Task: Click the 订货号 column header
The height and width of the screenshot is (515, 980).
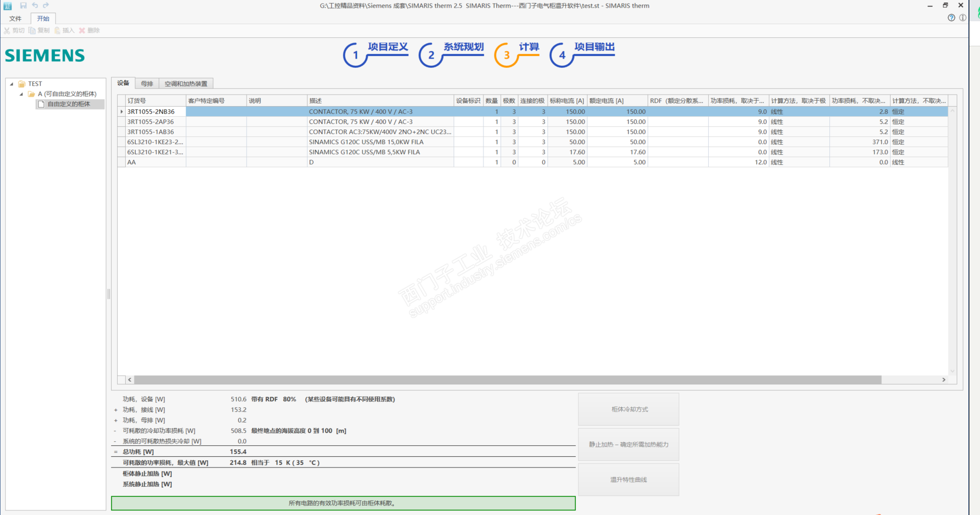Action: [x=156, y=101]
